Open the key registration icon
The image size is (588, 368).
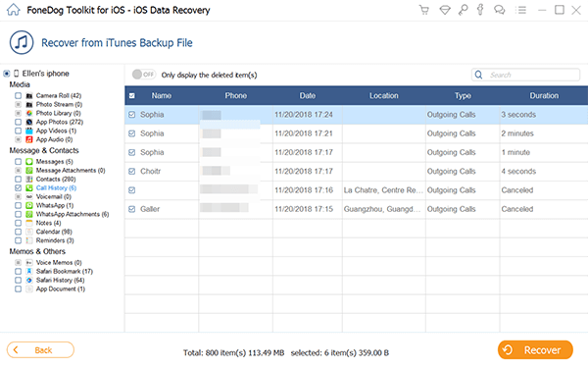pyautogui.click(x=464, y=10)
